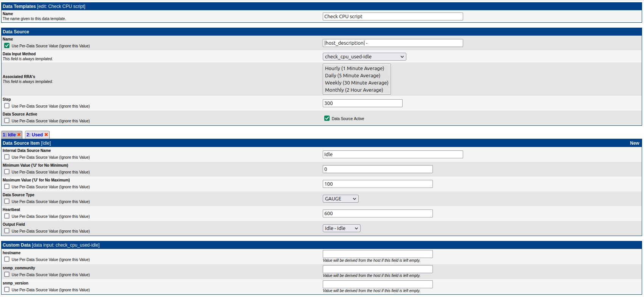Open the 2: Used tab
This screenshot has width=644, height=297.
pos(34,135)
